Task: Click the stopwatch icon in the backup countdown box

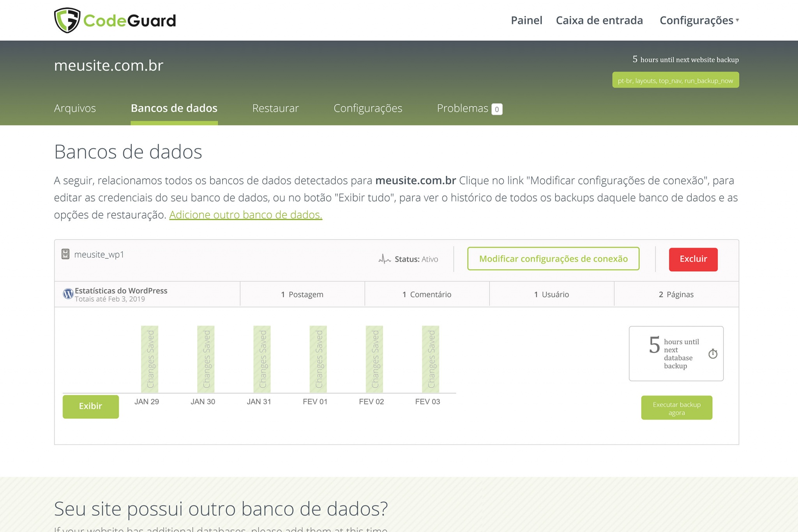Action: point(713,354)
